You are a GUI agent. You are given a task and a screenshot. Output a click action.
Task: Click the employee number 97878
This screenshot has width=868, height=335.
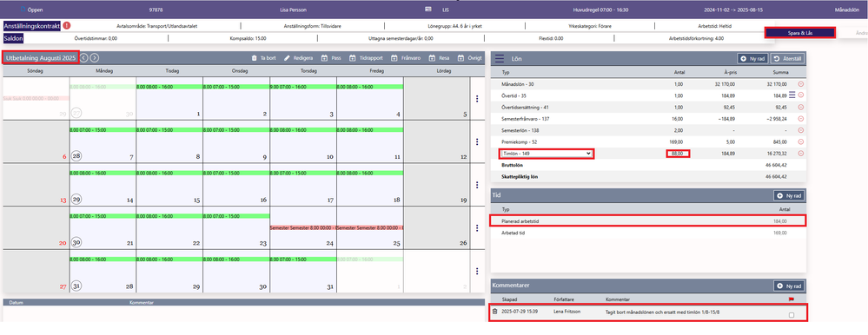point(156,10)
